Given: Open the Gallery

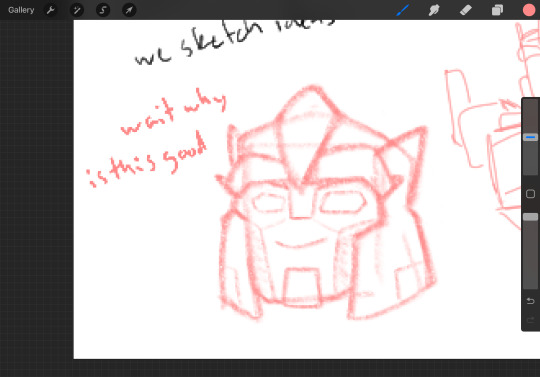Looking at the screenshot, I should tap(21, 10).
